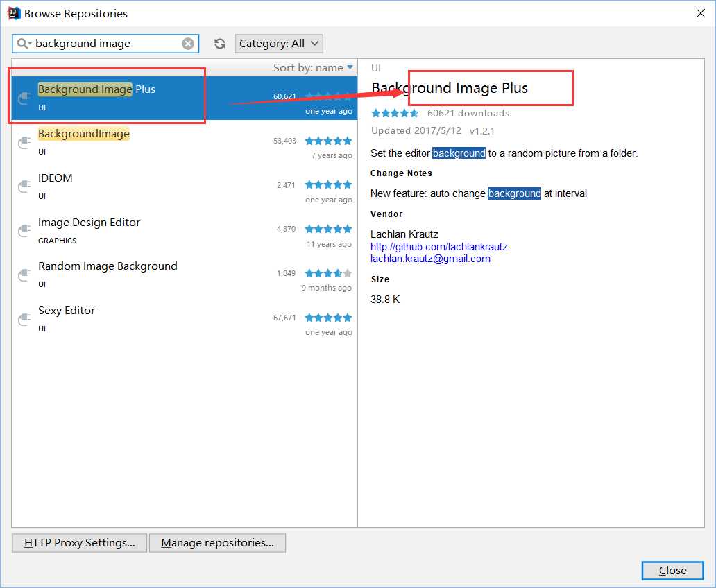Viewport: 716px width, 588px height.
Task: Click the Change Notes heading
Action: click(401, 173)
